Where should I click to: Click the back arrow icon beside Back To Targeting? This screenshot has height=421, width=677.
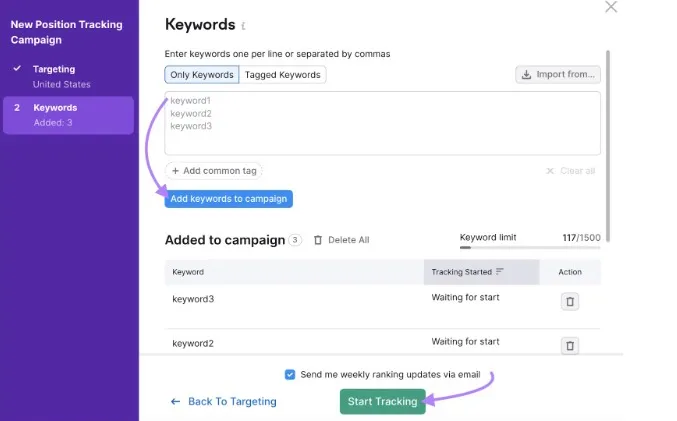[175, 402]
